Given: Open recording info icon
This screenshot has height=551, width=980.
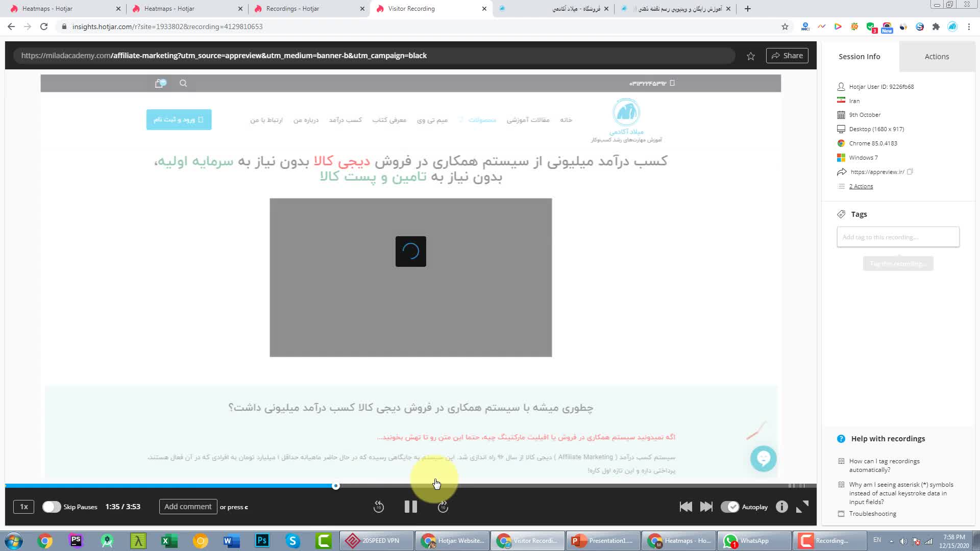Looking at the screenshot, I should pos(781,507).
